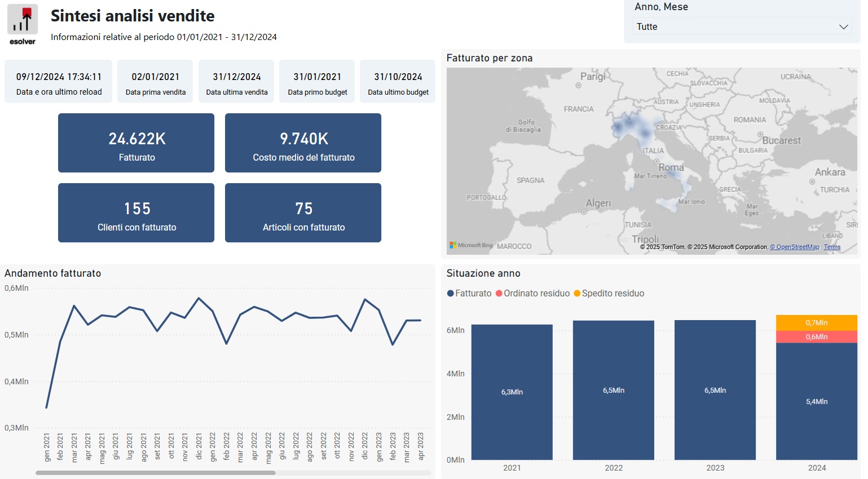Click the Microsoft Bing logo on map
Image resolution: width=868 pixels, height=479 pixels.
471,245
